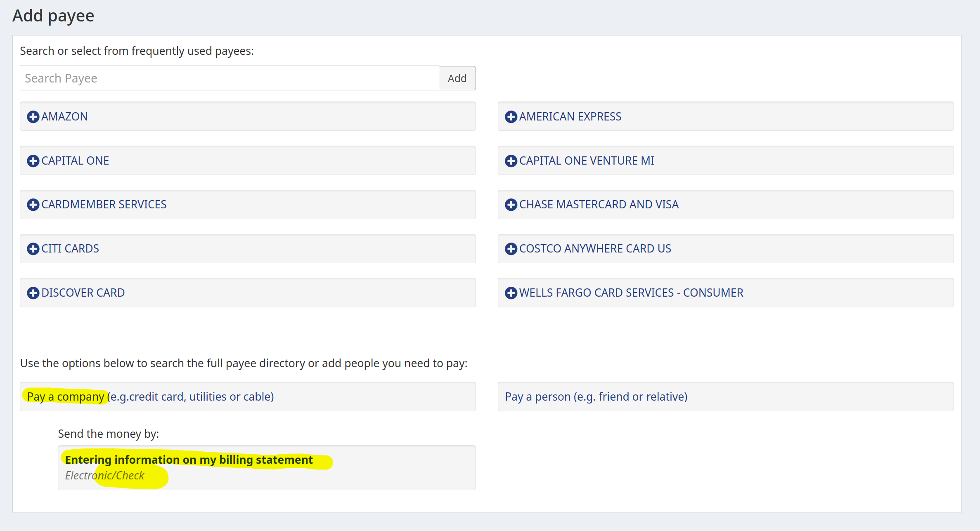Pick the WELLS FARGO CARD SERVICES label
The width and height of the screenshot is (980, 531).
click(x=631, y=293)
